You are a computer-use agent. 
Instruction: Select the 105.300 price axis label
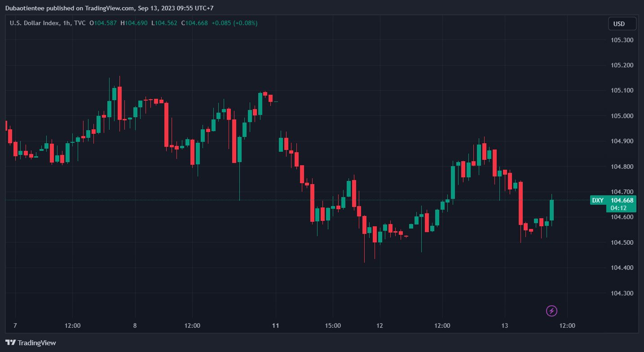point(622,40)
